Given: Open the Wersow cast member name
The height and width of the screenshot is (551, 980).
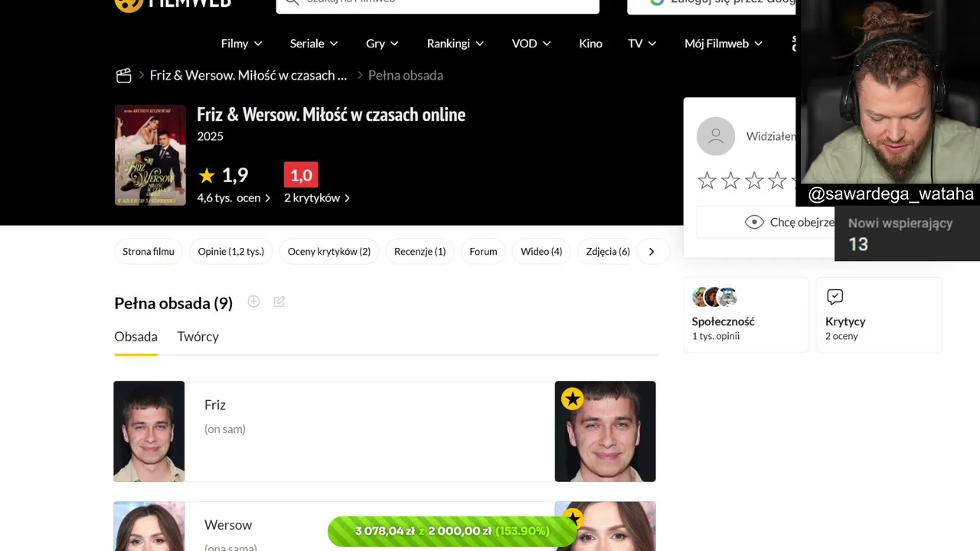Looking at the screenshot, I should coord(228,525).
